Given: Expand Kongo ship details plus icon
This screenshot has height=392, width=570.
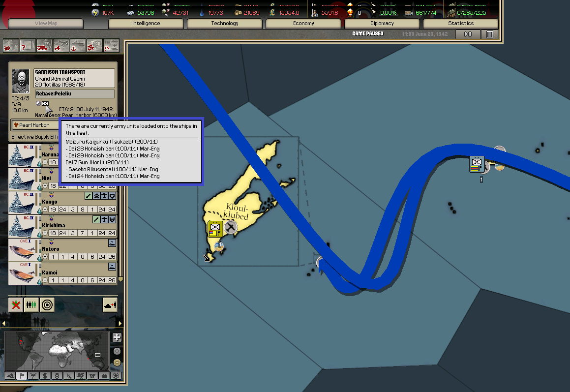Looking at the screenshot, I should pyautogui.click(x=45, y=209).
